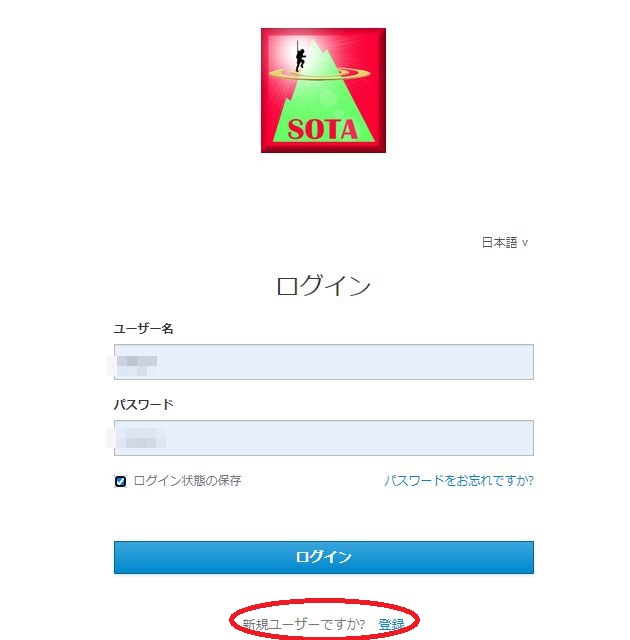This screenshot has width=630, height=640.
Task: Open the パスワードをお忘れですか? link
Action: [459, 480]
